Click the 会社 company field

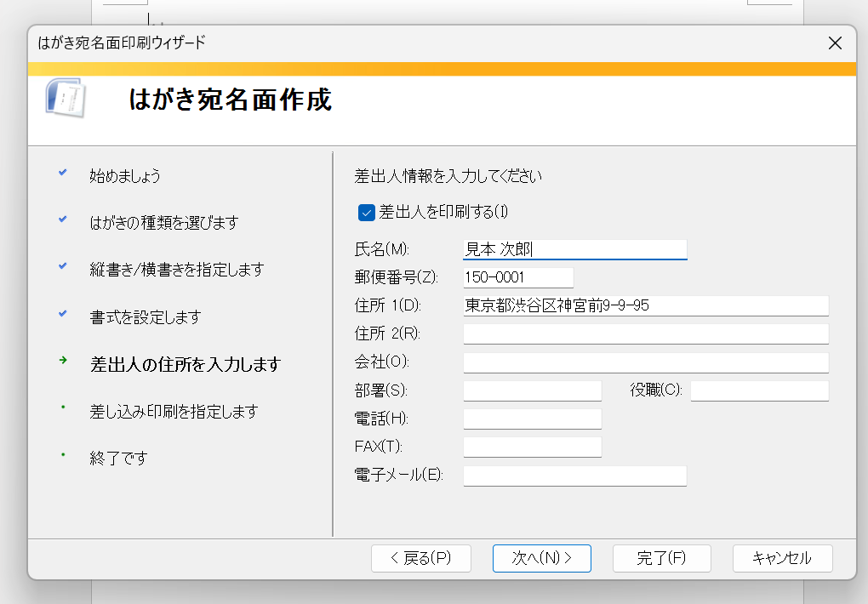click(x=646, y=362)
